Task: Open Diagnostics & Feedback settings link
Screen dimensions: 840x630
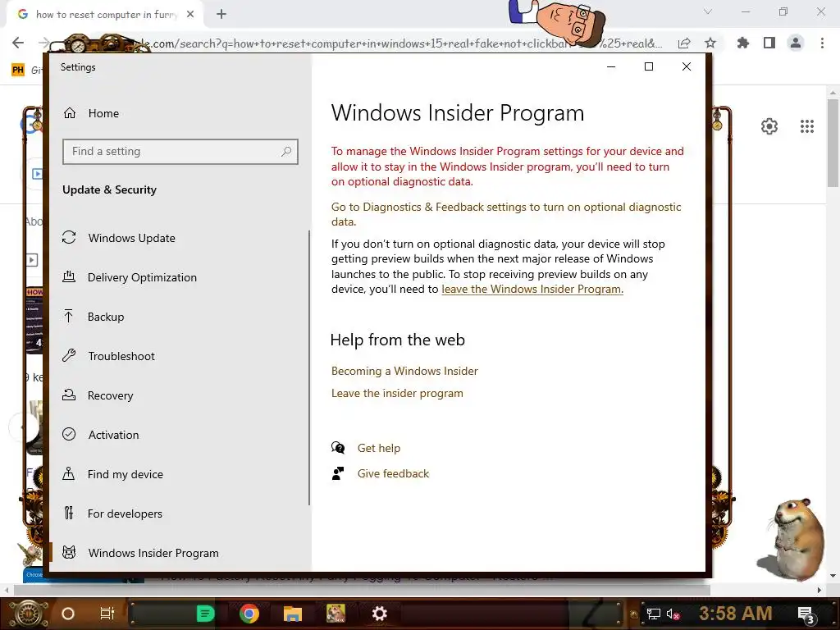Action: 506,214
